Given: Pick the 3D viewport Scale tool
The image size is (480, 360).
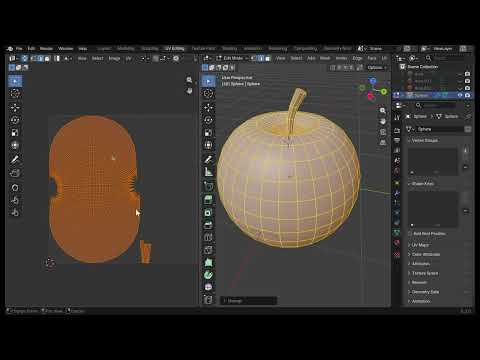Looking at the screenshot, I should click(208, 133).
